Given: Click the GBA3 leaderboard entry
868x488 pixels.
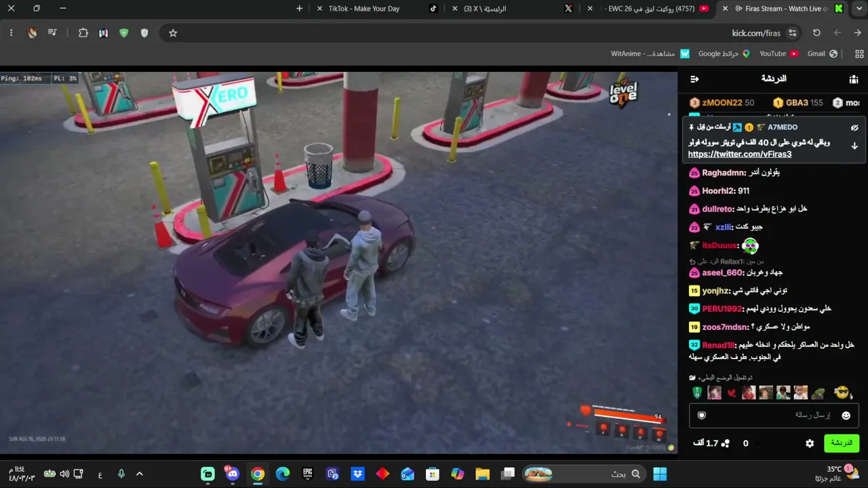Looking at the screenshot, I should (798, 103).
